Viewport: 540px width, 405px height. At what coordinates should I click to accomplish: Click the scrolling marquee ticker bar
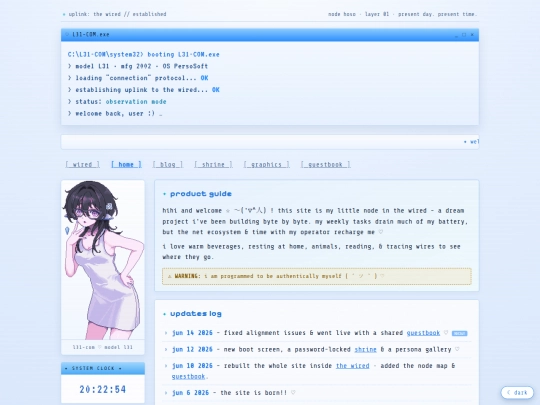(x=270, y=142)
